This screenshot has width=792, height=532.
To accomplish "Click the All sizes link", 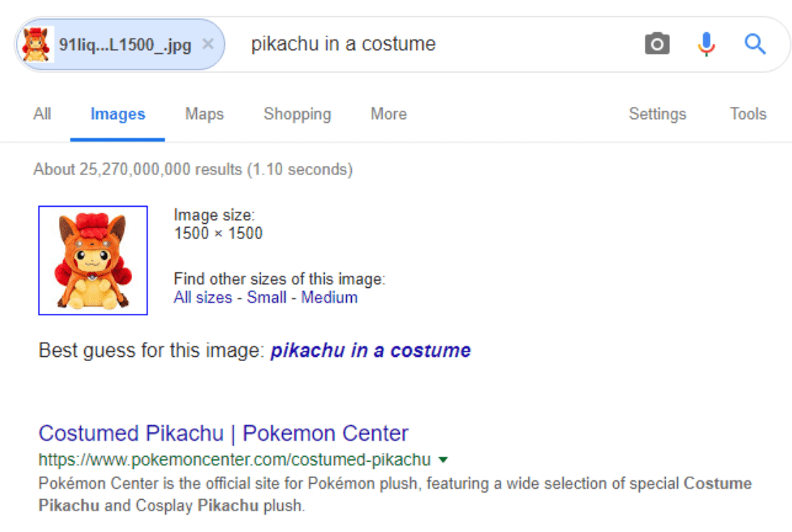I will 202,297.
